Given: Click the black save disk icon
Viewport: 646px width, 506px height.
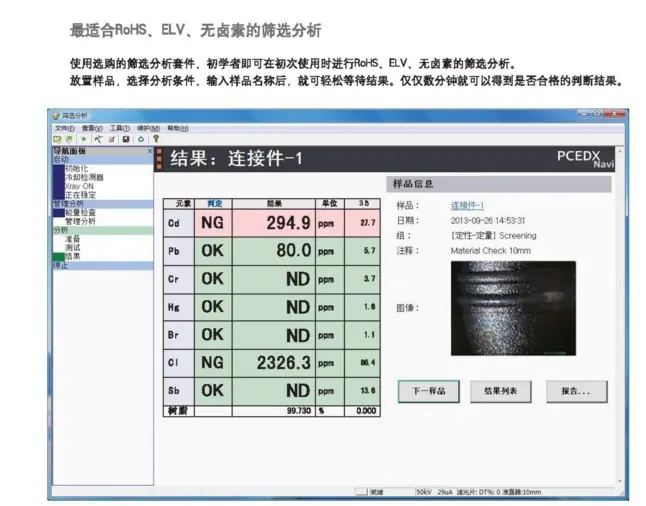Looking at the screenshot, I should coord(126,139).
